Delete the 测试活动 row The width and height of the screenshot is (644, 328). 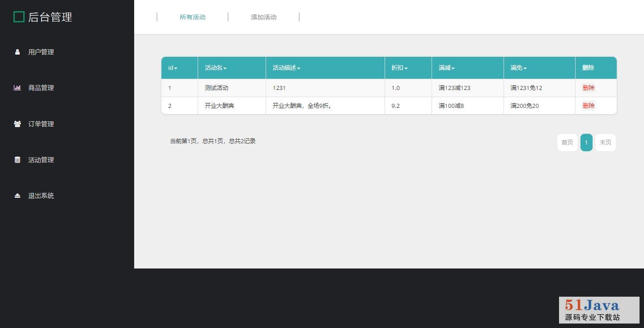[x=589, y=88]
